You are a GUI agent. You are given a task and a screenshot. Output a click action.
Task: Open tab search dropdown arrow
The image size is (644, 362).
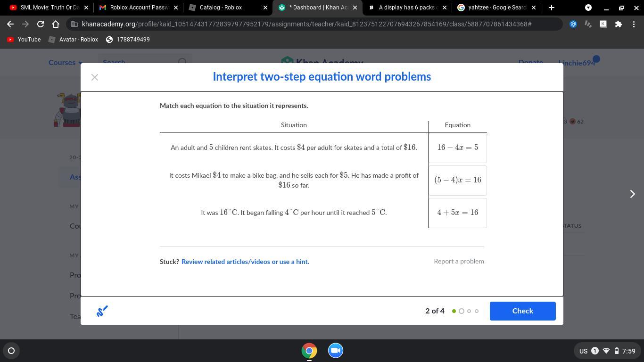coord(588,8)
